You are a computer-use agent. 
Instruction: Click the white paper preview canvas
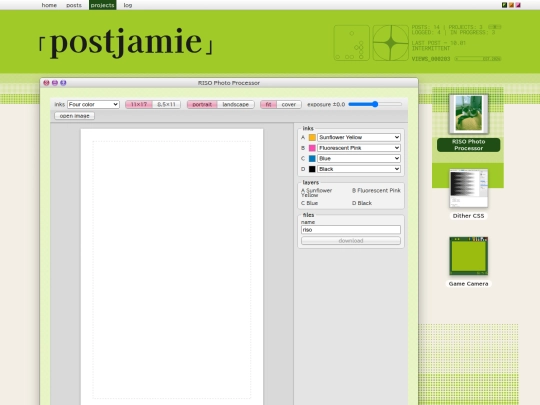[x=172, y=267]
